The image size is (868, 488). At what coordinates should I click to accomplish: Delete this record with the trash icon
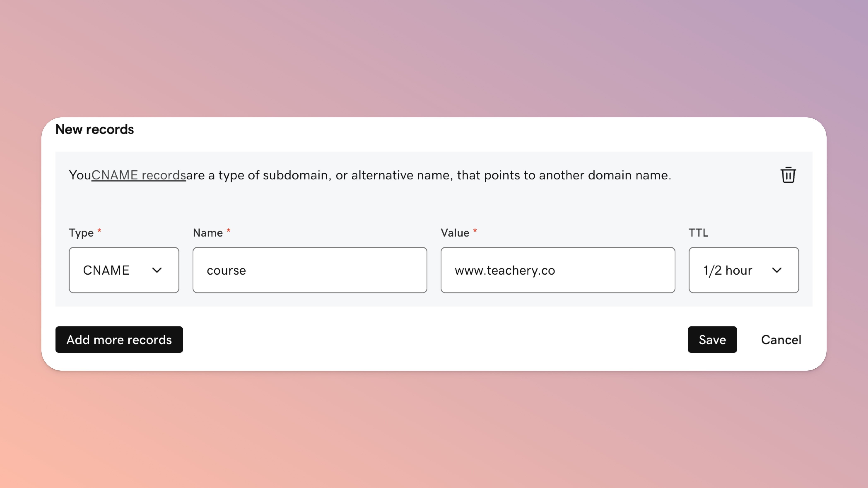[x=788, y=175]
